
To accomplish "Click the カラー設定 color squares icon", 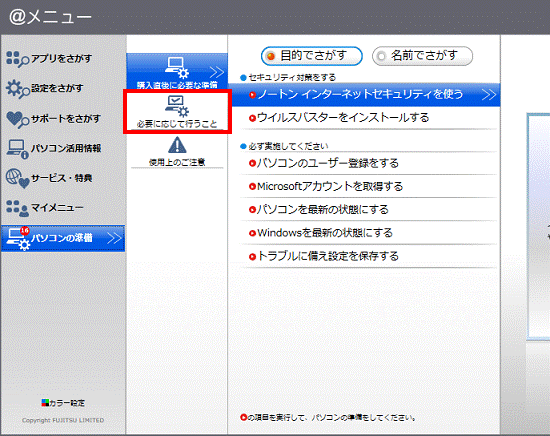I will click(x=45, y=403).
